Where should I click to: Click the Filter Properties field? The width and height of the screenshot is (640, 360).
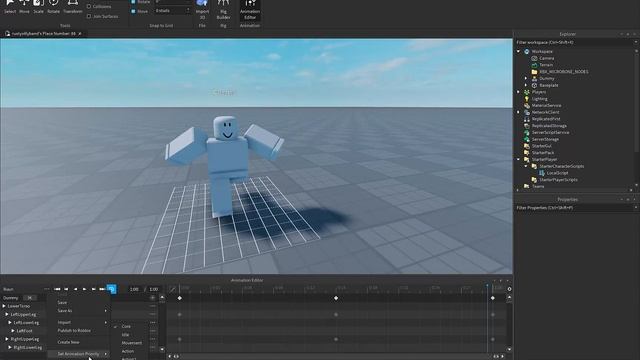coord(574,208)
